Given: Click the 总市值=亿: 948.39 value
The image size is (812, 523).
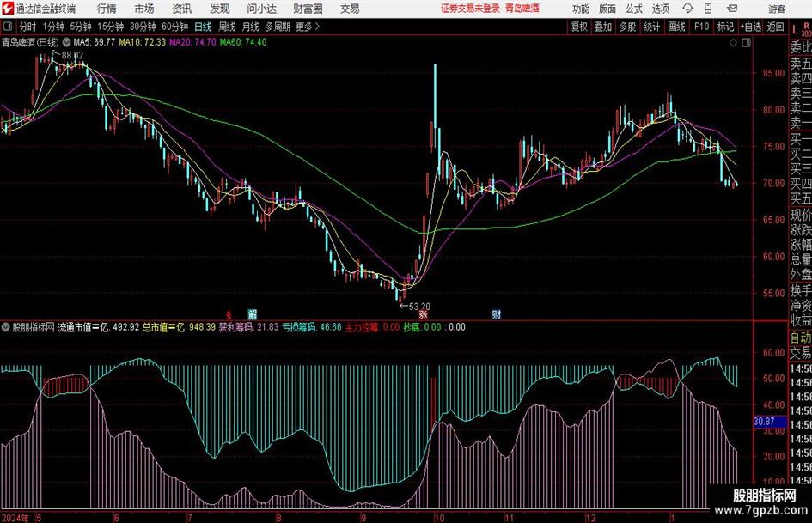Looking at the screenshot, I should [x=180, y=327].
